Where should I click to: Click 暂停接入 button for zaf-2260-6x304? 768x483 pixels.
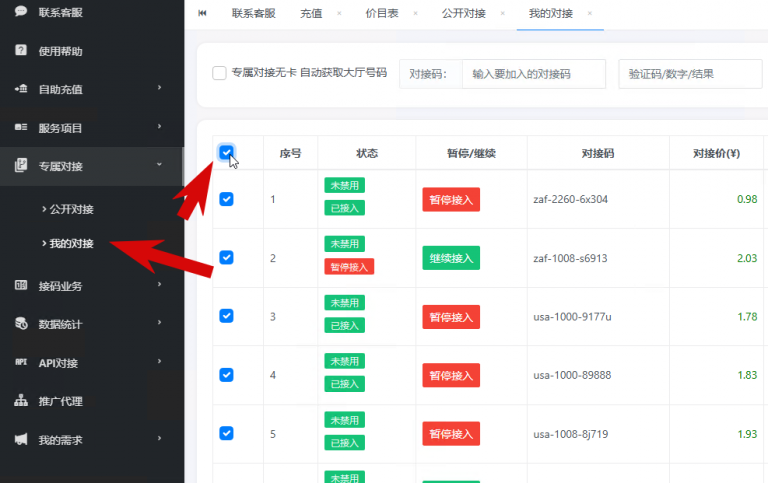tap(451, 199)
